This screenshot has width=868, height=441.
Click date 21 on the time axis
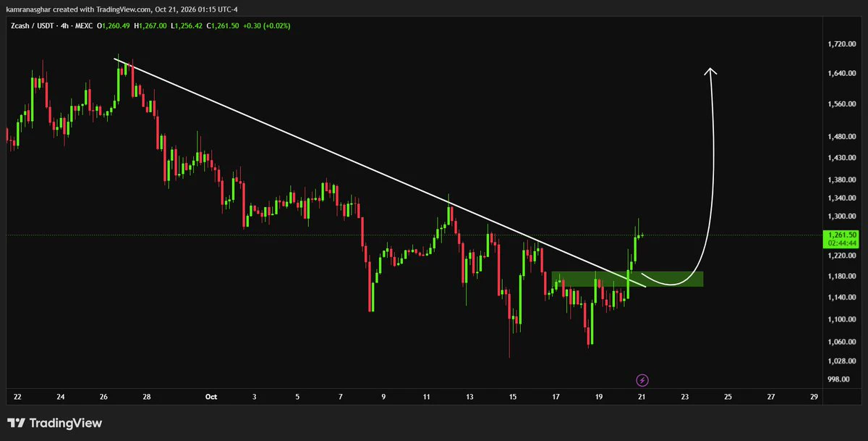tap(642, 397)
